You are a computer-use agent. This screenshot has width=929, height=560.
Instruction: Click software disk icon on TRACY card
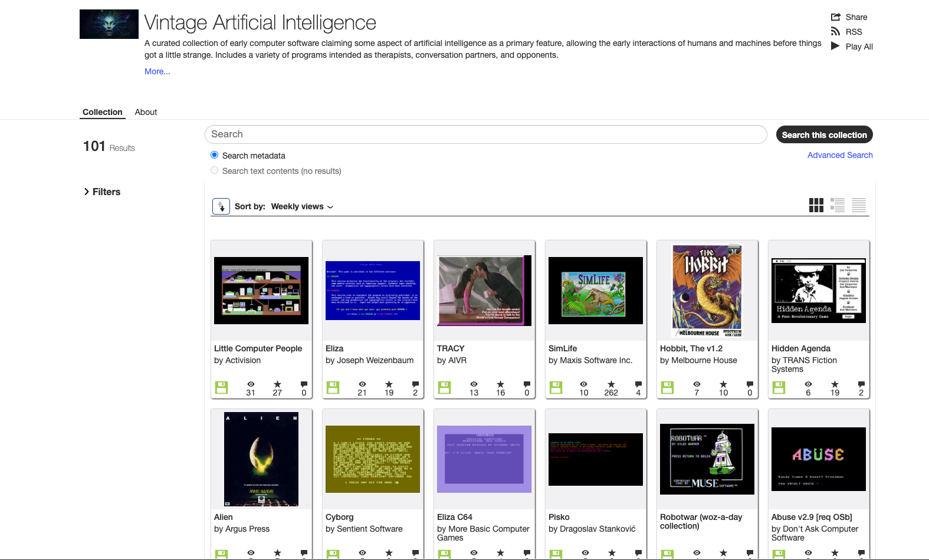coord(445,387)
